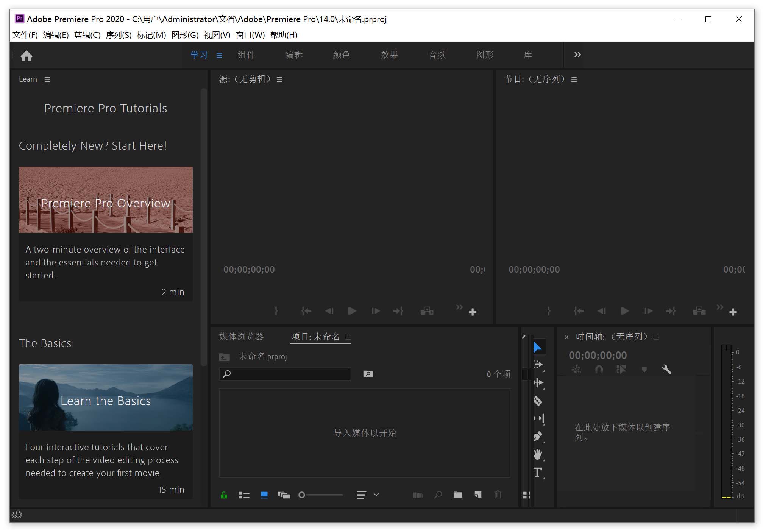Viewport: 763px width, 532px height.
Task: Select the Pen tool in toolbar
Action: (x=538, y=436)
